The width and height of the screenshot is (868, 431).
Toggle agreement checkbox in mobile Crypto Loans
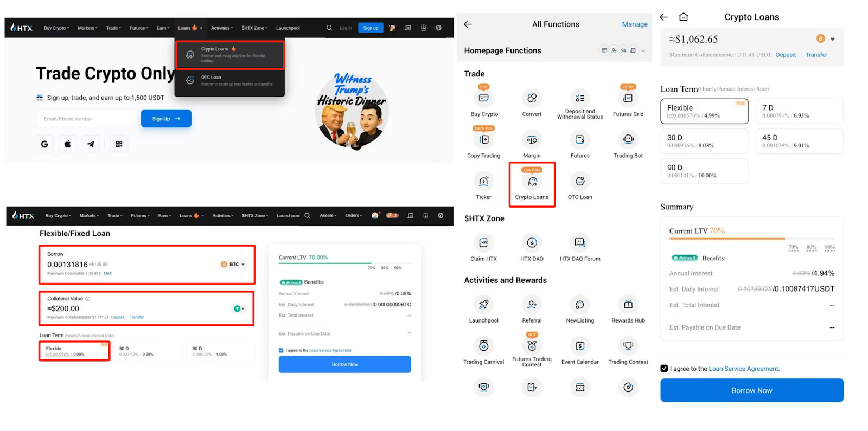pyautogui.click(x=664, y=369)
